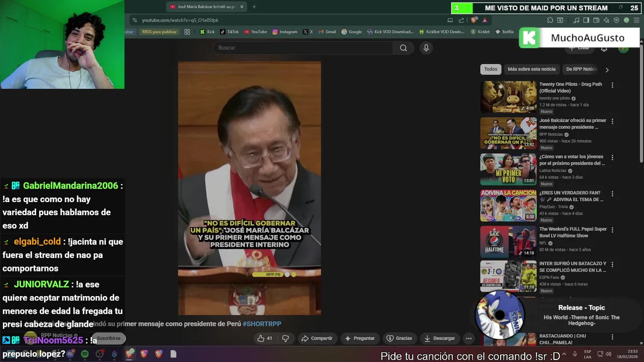This screenshot has width=644, height=362.
Task: Open Twenty One Pilots Drag Path thumbnail
Action: [x=509, y=97]
